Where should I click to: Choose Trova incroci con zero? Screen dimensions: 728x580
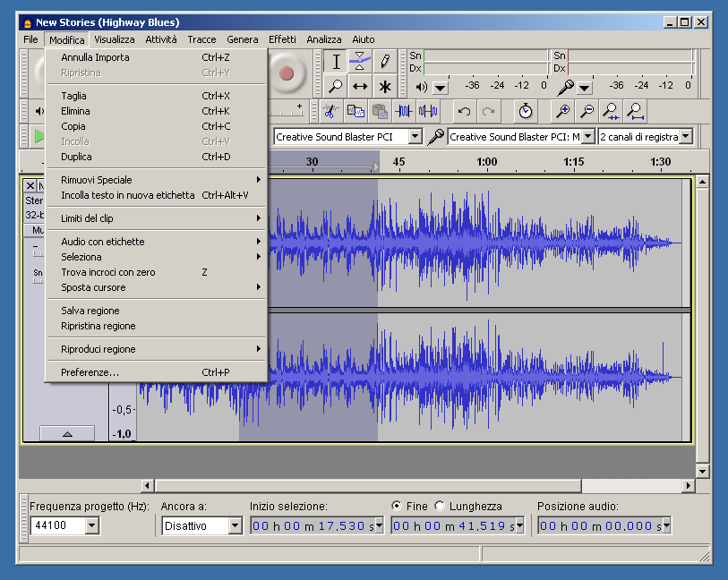tap(157, 272)
